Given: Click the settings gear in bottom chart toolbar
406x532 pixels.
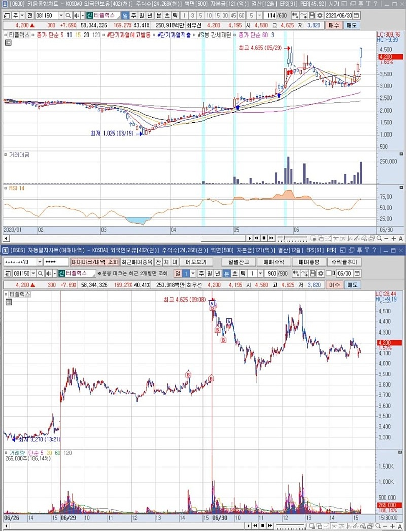Looking at the screenshot, I should (x=320, y=274).
